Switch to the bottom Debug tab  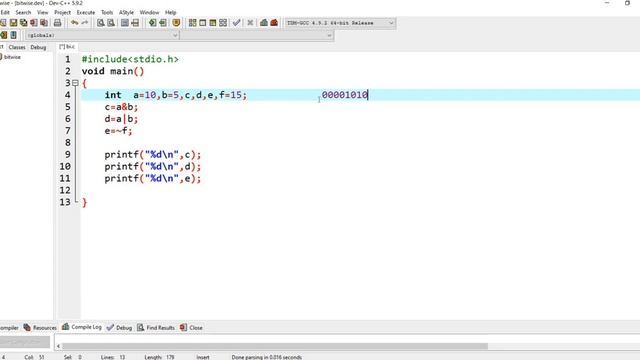120,327
